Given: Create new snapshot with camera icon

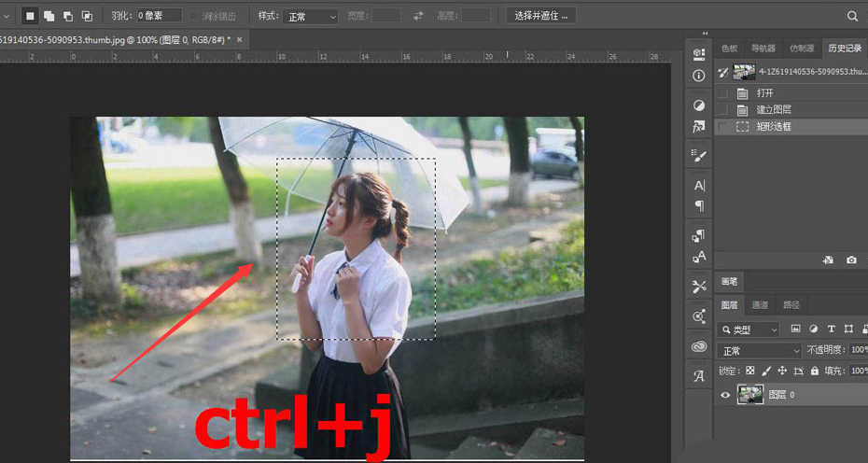Looking at the screenshot, I should [850, 260].
